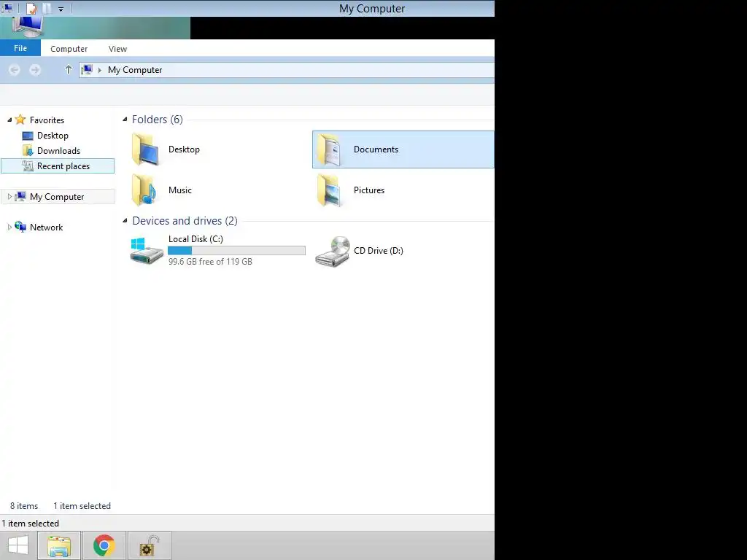Image resolution: width=747 pixels, height=560 pixels.
Task: Expand the My Computer tree node
Action: click(x=9, y=197)
